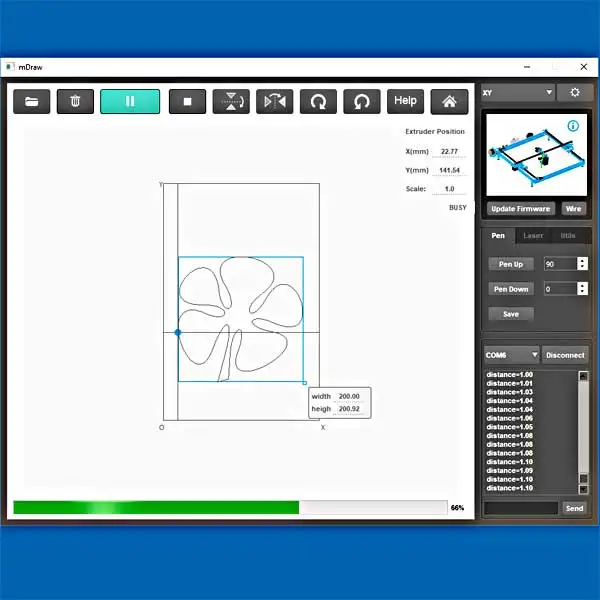
Task: Show robot info via blue info icon
Action: tap(573, 126)
